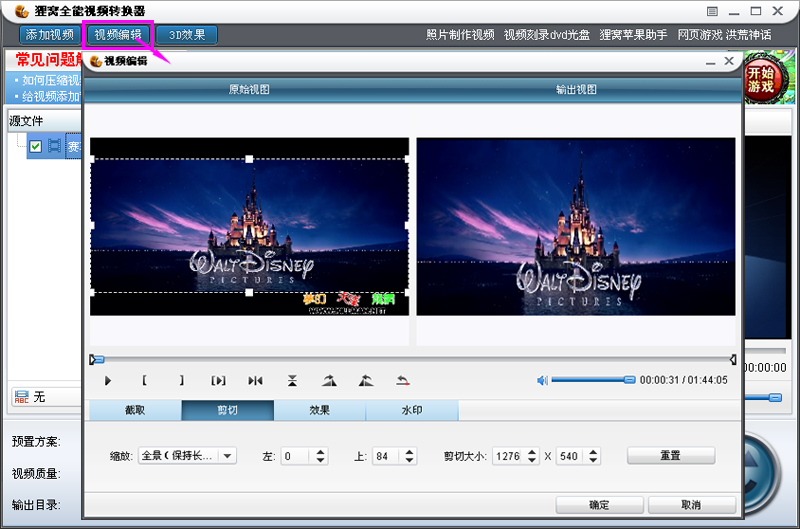800x529 pixels.
Task: Increase the crop height 540 value
Action: [x=593, y=452]
